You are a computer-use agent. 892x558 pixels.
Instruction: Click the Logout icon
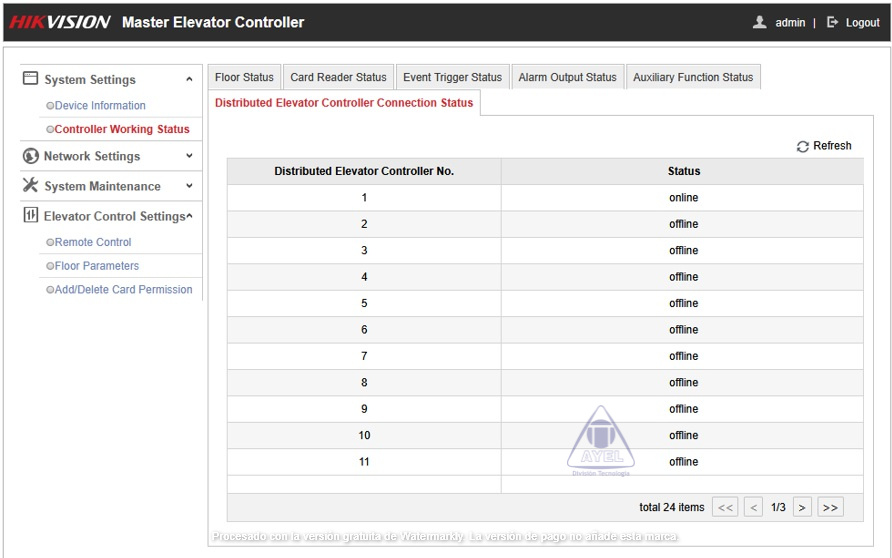(833, 22)
